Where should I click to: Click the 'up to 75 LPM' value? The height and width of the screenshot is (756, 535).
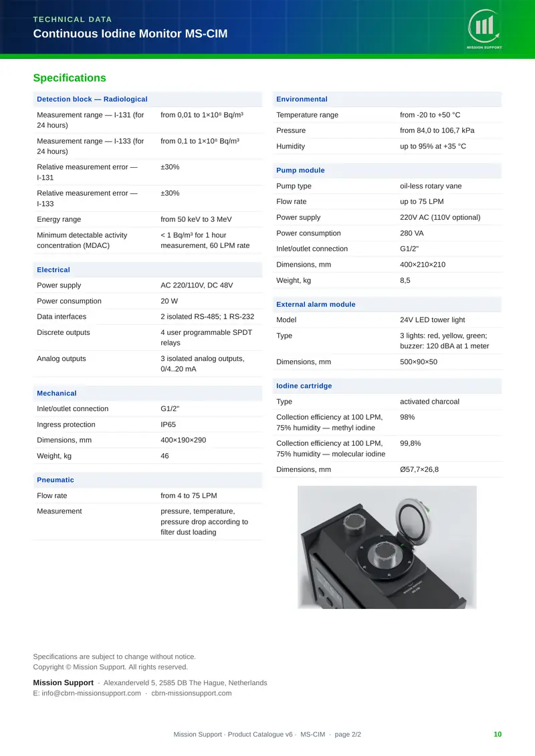point(421,202)
